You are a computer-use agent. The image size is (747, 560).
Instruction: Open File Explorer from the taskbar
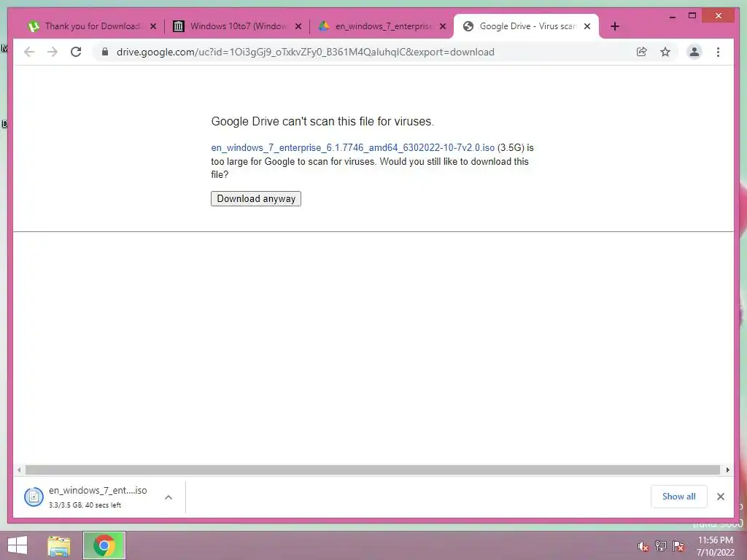(58, 545)
